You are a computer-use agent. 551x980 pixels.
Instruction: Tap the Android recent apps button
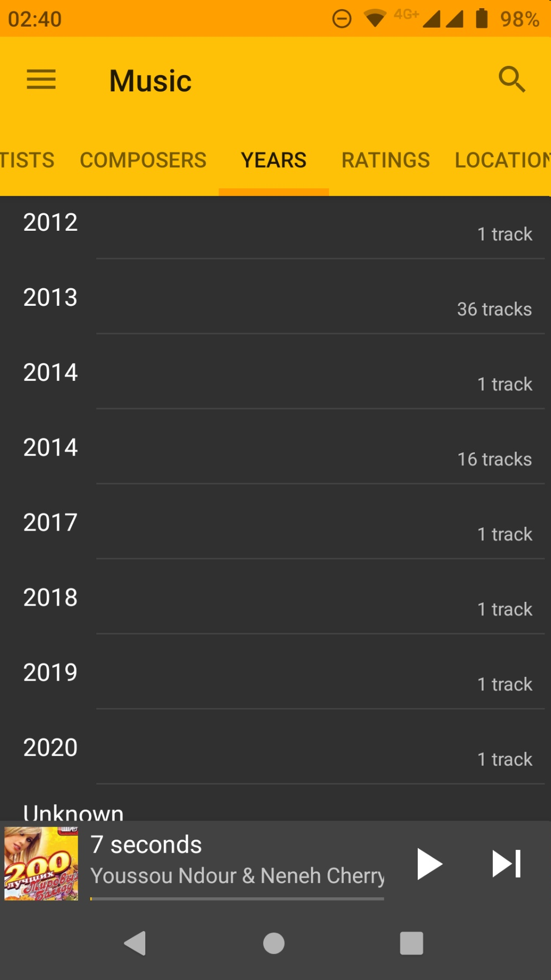coord(411,943)
